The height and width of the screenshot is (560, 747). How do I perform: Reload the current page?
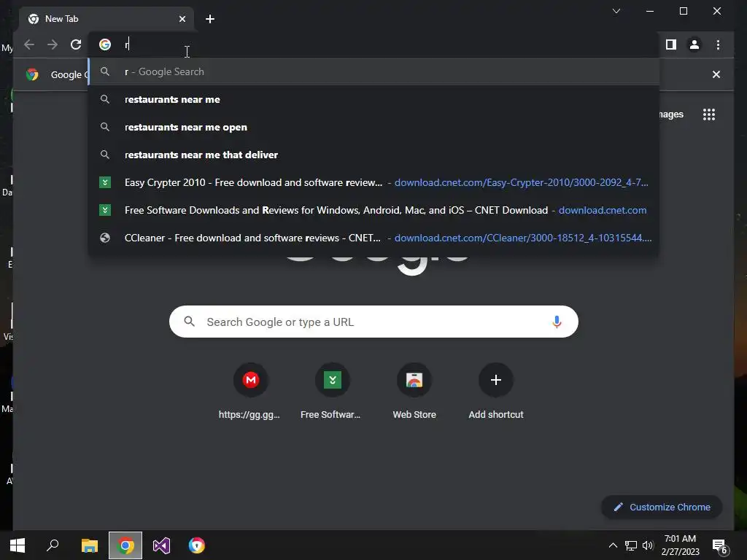(76, 44)
